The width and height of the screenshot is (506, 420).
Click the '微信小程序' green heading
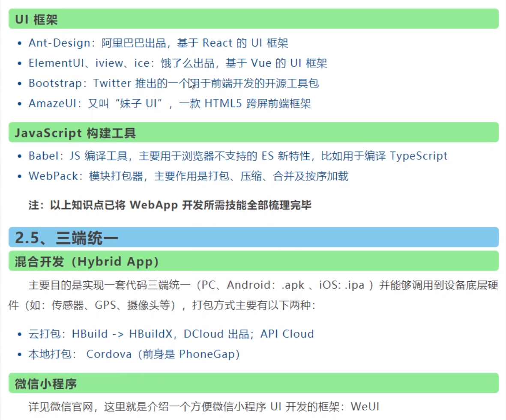253,383
